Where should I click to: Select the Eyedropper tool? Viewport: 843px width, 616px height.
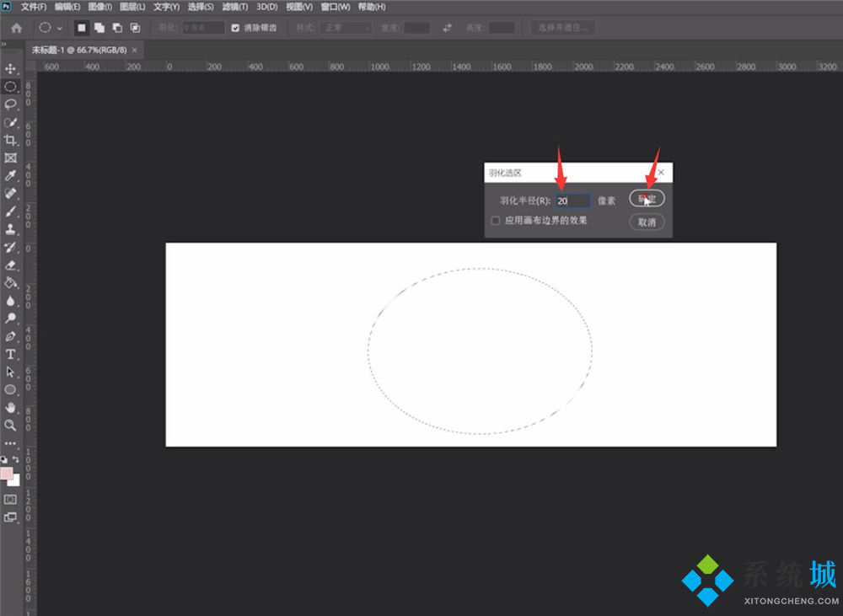tap(11, 175)
